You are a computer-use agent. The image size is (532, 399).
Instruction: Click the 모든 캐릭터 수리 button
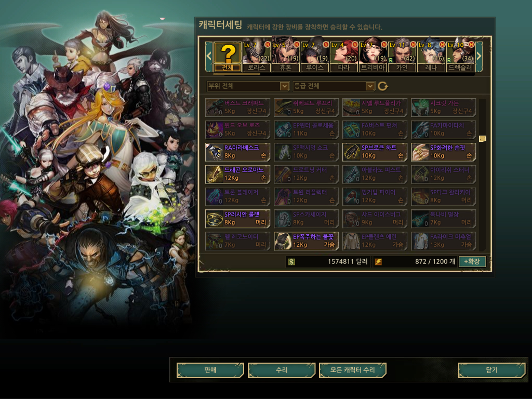pos(353,370)
